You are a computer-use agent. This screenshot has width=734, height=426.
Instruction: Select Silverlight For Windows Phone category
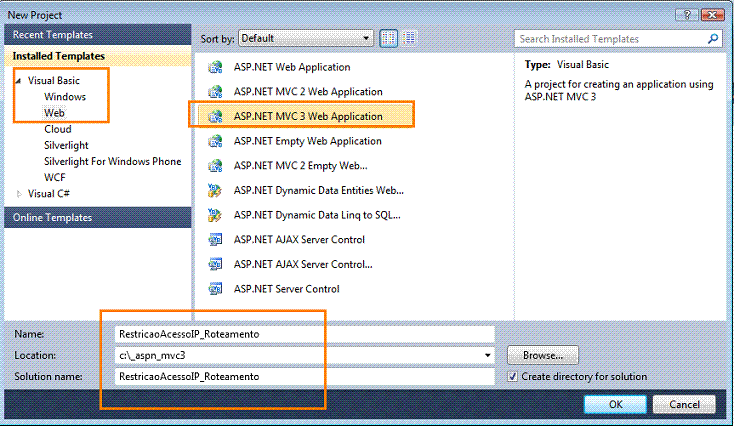click(112, 162)
